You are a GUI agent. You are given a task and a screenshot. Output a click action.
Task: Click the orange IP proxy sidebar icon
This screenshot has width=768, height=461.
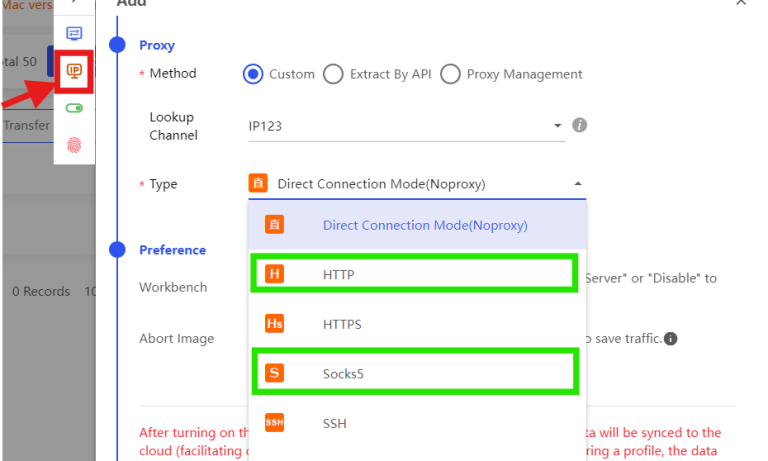click(x=74, y=71)
